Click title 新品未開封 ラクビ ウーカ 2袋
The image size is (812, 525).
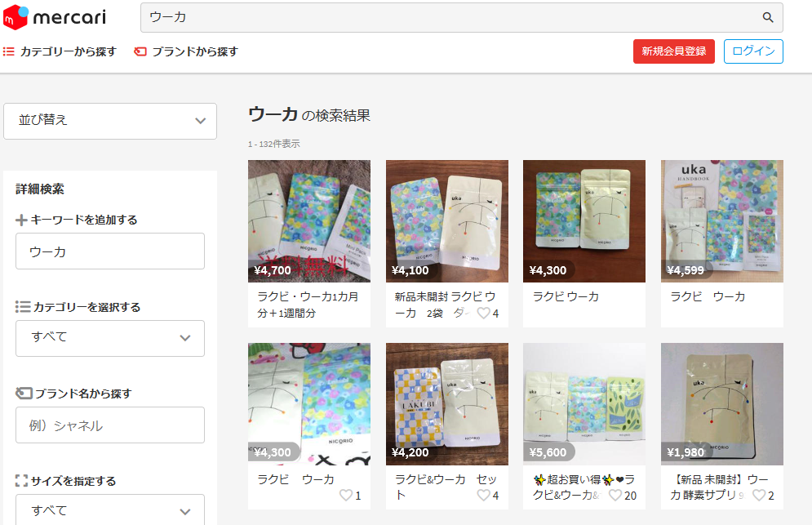click(x=445, y=305)
